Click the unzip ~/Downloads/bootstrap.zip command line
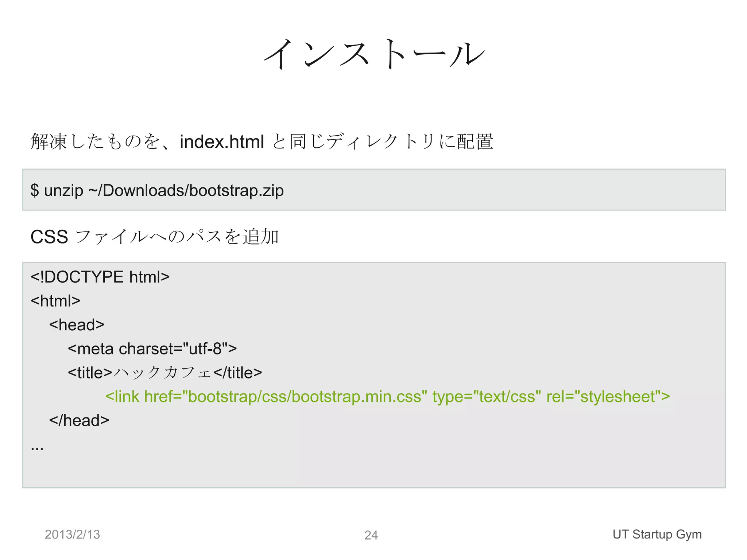Screen dimensions: 747x560 coord(157,190)
